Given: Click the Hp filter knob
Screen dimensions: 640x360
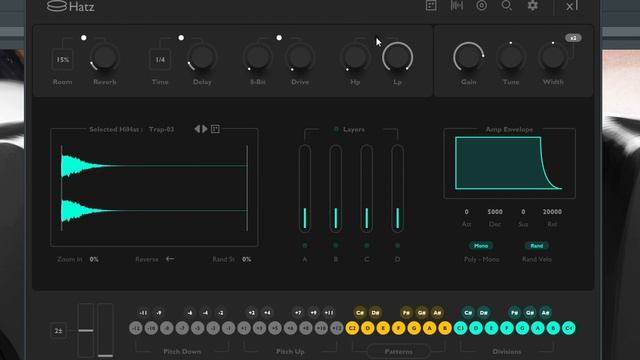Looking at the screenshot, I should 355,57.
